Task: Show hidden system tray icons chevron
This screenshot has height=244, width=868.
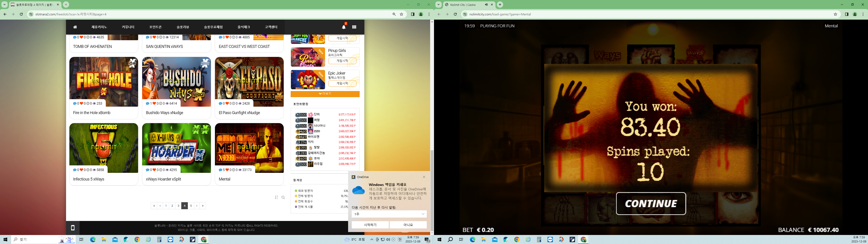Action: point(372,240)
